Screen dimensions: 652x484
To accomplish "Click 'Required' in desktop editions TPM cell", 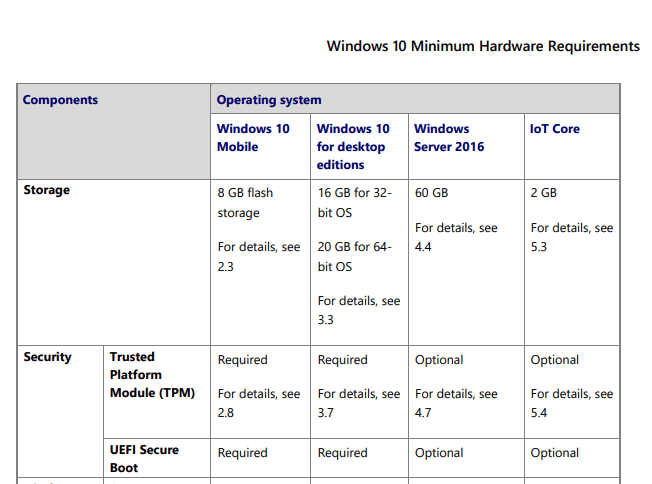I will (x=343, y=360).
